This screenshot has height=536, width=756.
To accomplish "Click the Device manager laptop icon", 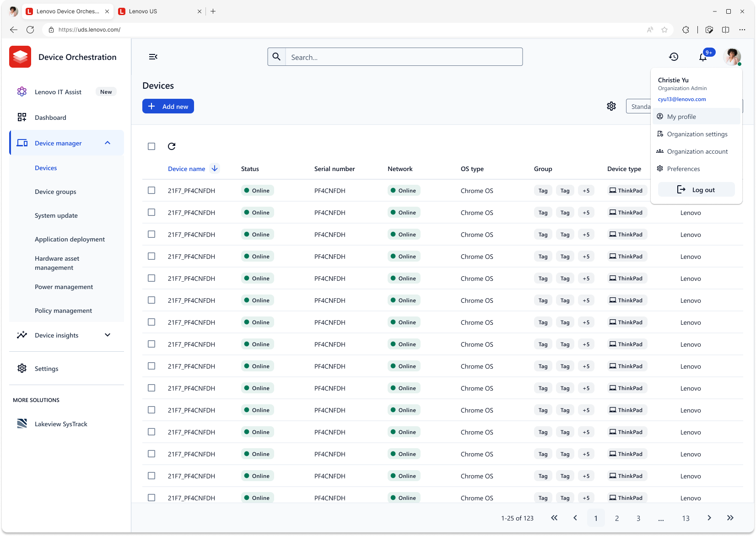I will point(22,143).
